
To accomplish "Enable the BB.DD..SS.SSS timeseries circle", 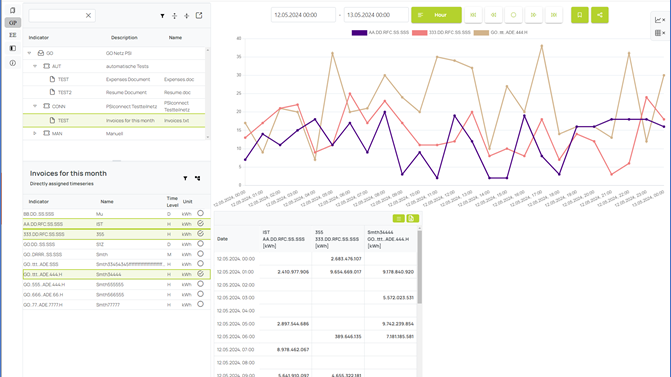I will pyautogui.click(x=200, y=213).
